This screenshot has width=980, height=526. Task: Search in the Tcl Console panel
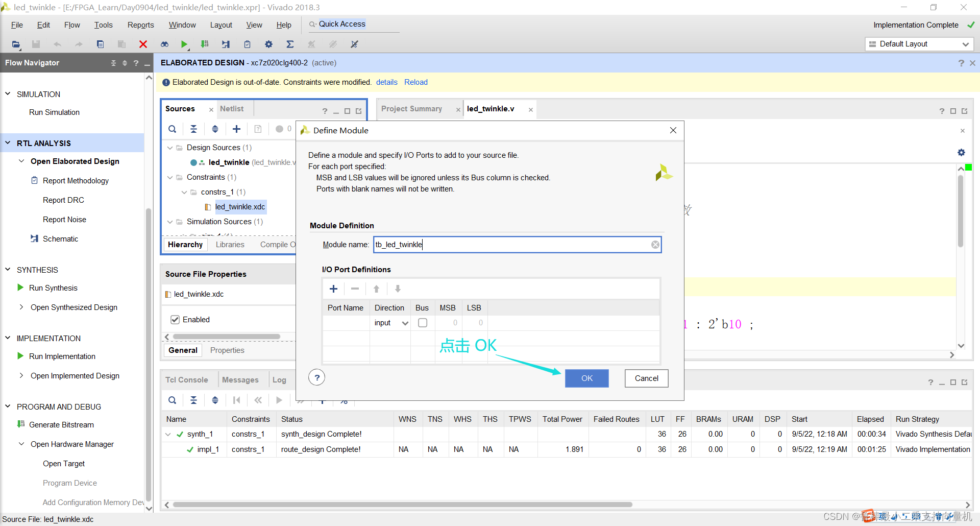coord(173,400)
